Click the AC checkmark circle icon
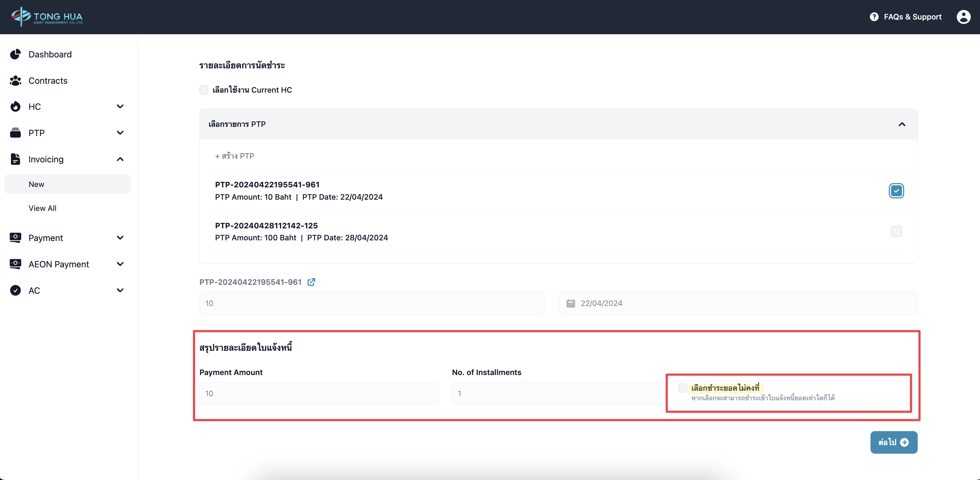Screen dimensions: 980x480 (15, 290)
